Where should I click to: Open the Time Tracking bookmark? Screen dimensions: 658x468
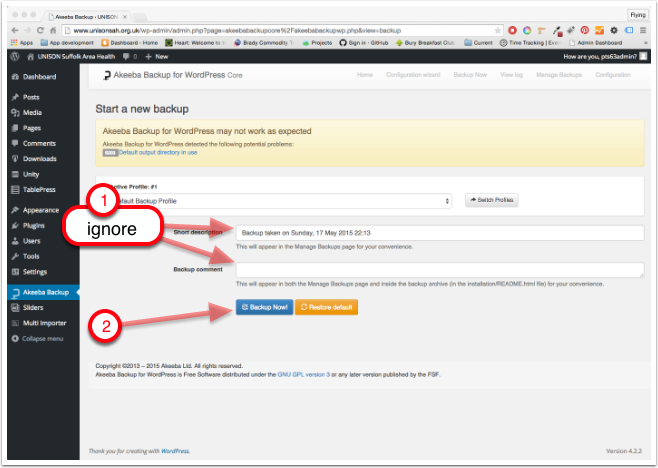click(x=530, y=43)
